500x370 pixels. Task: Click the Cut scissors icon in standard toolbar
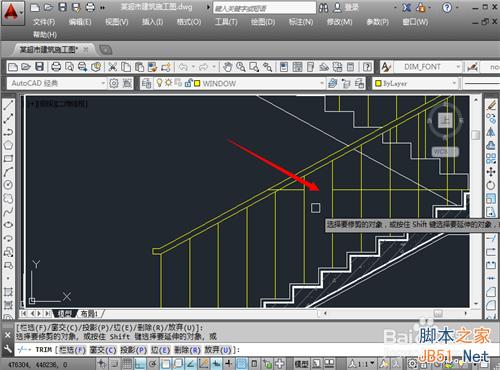pyautogui.click(x=113, y=67)
